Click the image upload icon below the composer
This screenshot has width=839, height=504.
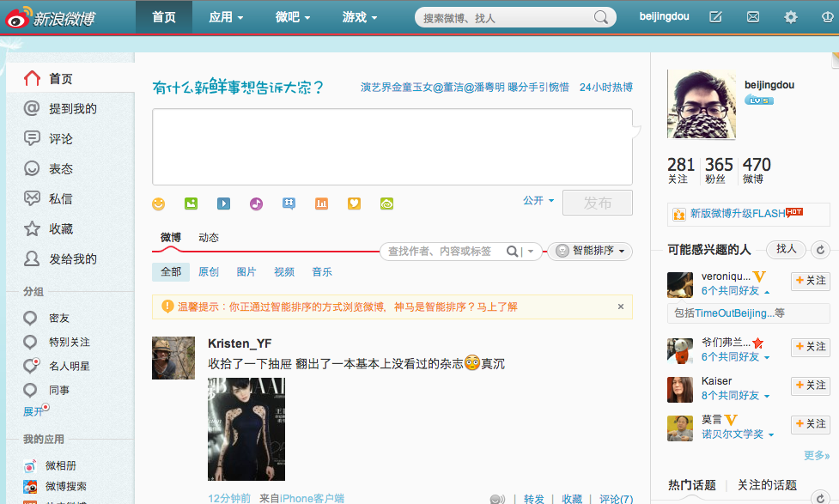pos(191,203)
